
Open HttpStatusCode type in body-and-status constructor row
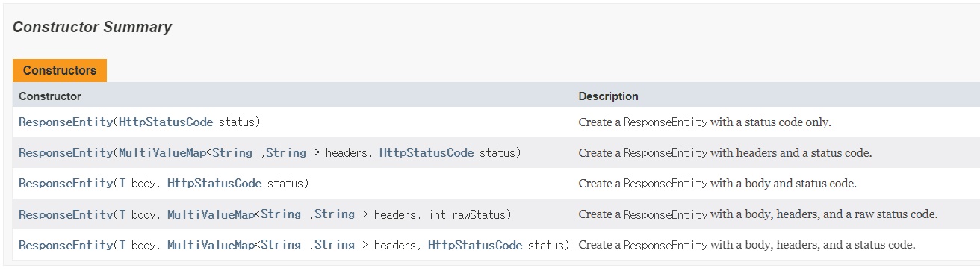coord(214,183)
